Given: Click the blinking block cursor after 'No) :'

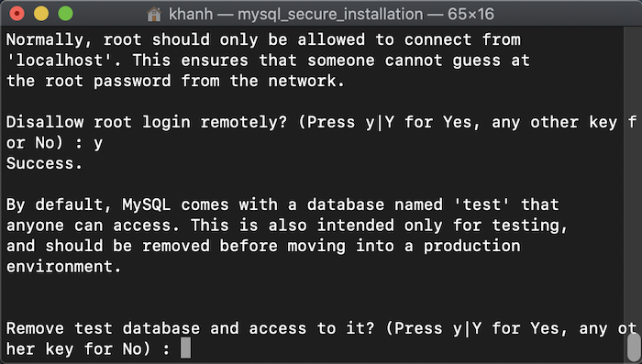Looking at the screenshot, I should (x=185, y=348).
